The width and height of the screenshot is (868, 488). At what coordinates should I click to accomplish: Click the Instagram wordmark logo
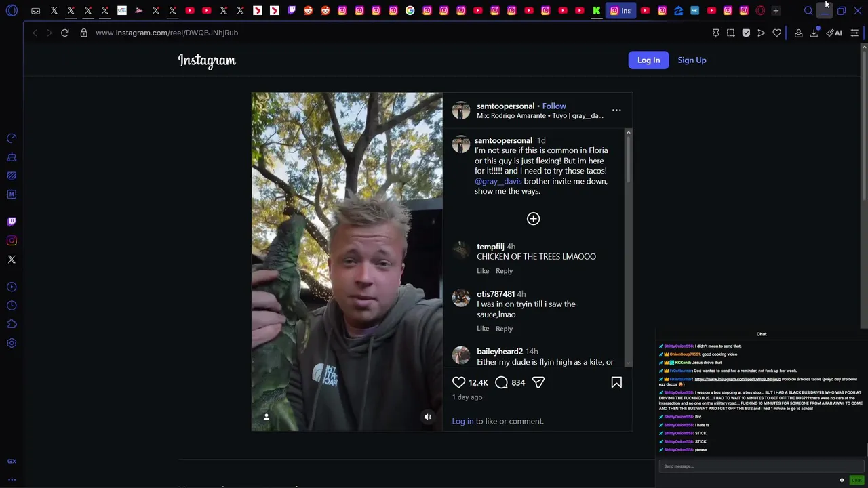[207, 60]
